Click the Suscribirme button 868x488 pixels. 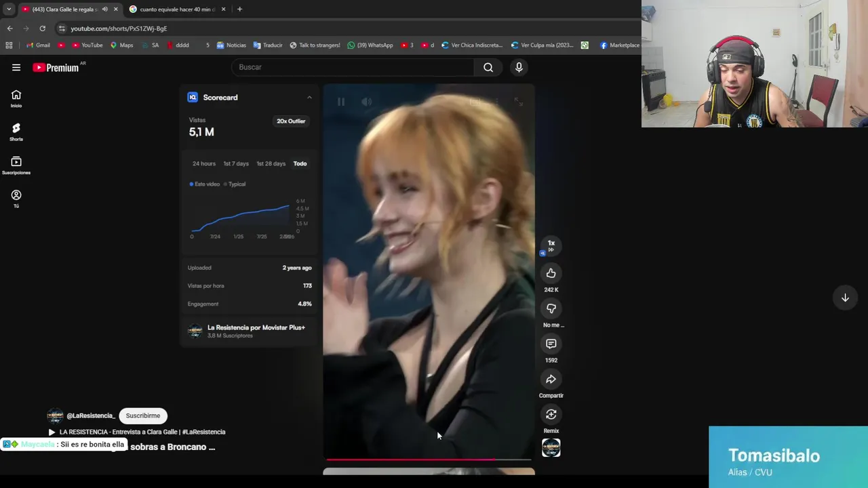point(142,415)
